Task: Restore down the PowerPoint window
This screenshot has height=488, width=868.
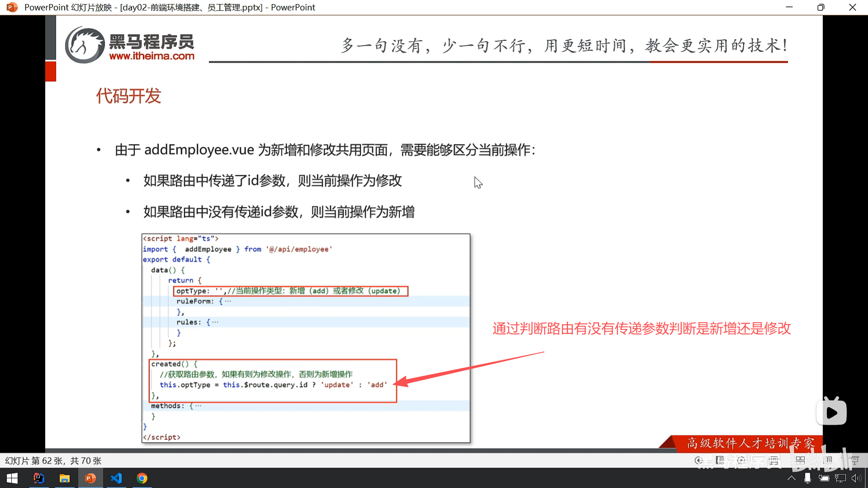Action: 821,7
